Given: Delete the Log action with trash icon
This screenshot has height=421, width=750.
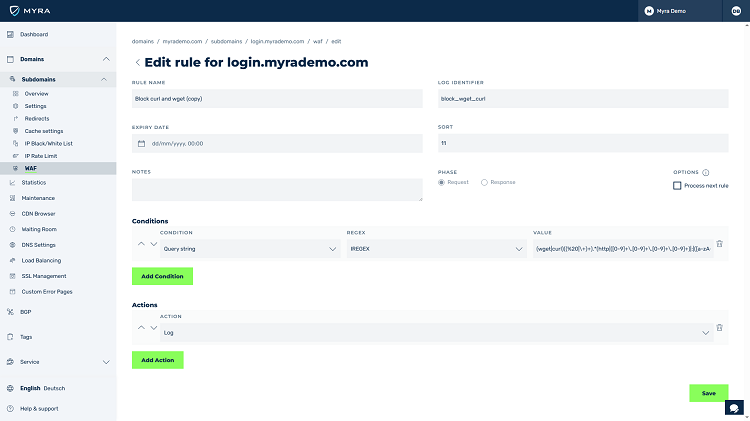Looking at the screenshot, I should click(x=719, y=328).
